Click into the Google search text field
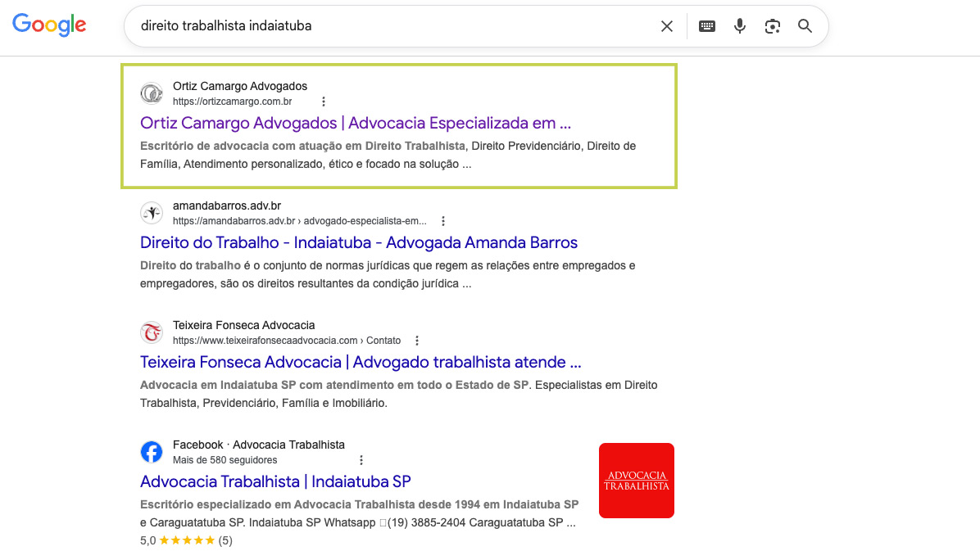This screenshot has width=980, height=551. [393, 26]
